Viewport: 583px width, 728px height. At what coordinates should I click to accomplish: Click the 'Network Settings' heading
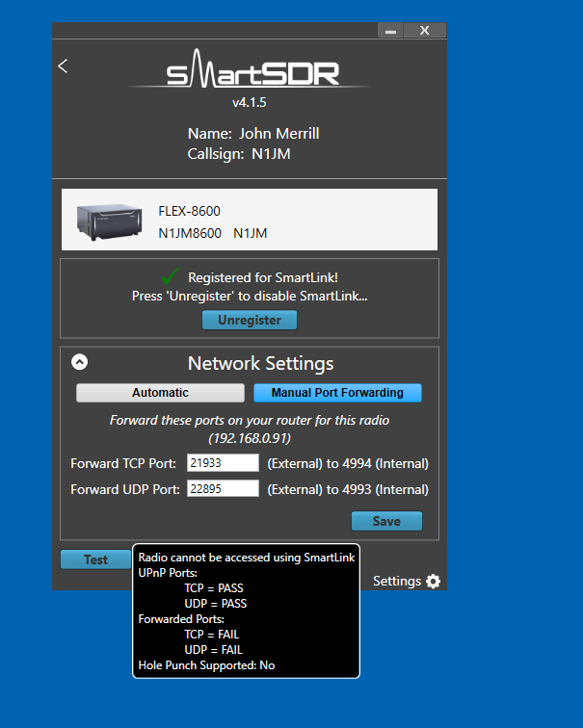click(x=260, y=364)
